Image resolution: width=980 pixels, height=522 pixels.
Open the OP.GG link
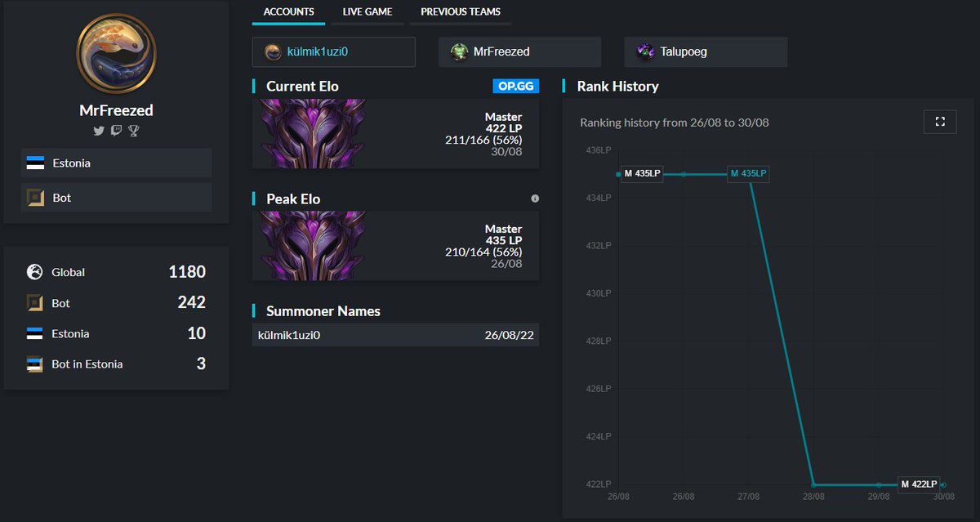(x=516, y=86)
